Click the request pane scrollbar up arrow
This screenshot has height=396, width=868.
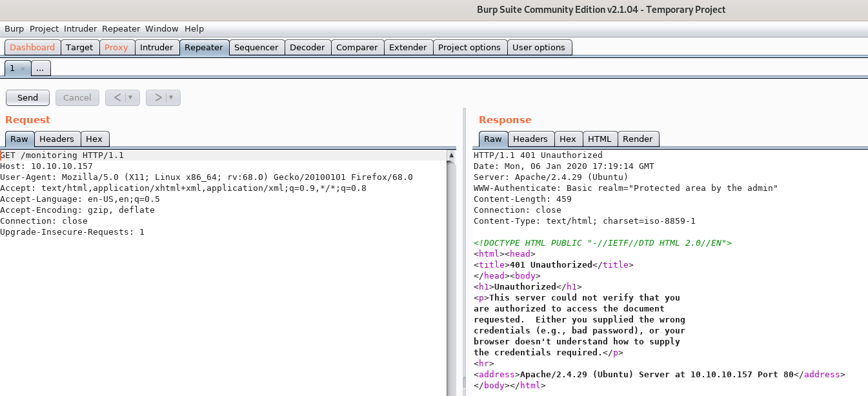(x=452, y=155)
